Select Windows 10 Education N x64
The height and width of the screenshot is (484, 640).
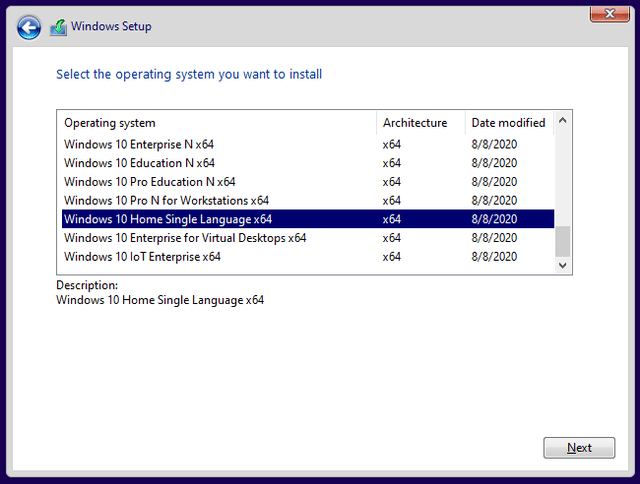tap(308, 163)
